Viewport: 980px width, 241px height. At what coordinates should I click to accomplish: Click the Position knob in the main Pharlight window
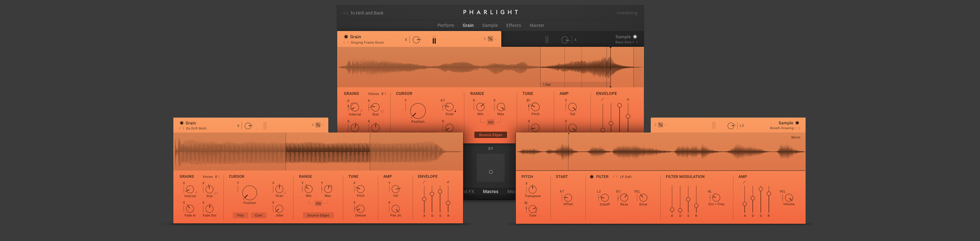pyautogui.click(x=418, y=111)
